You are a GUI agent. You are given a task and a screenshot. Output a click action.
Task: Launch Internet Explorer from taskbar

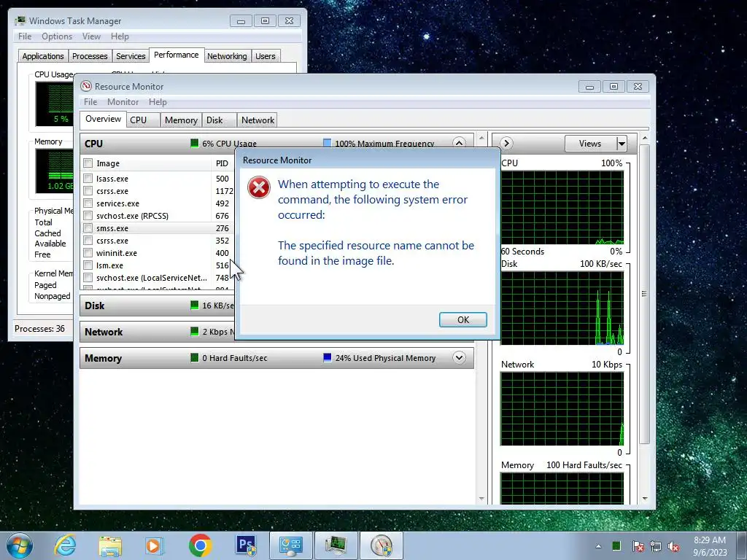(x=65, y=545)
